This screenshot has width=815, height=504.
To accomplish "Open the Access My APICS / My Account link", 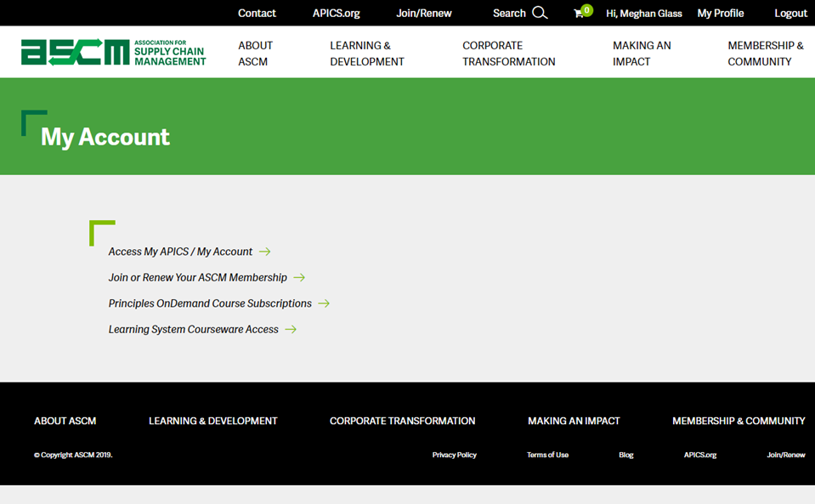I will click(x=180, y=252).
